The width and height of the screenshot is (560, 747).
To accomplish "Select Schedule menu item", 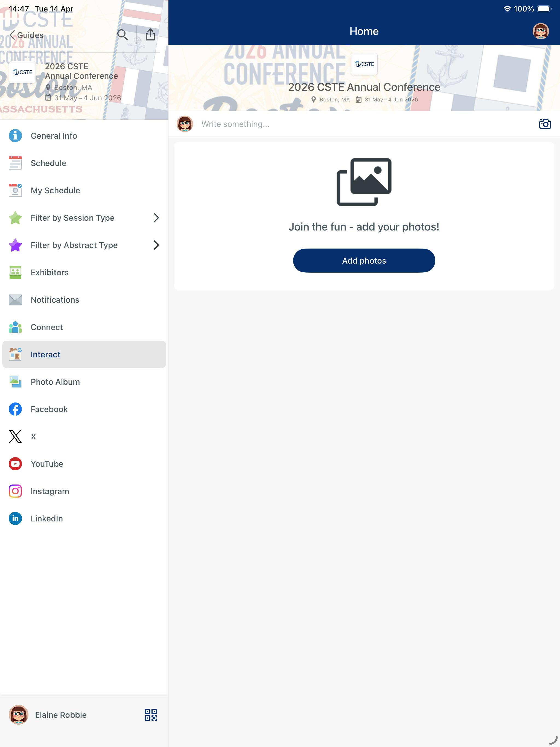I will [84, 163].
